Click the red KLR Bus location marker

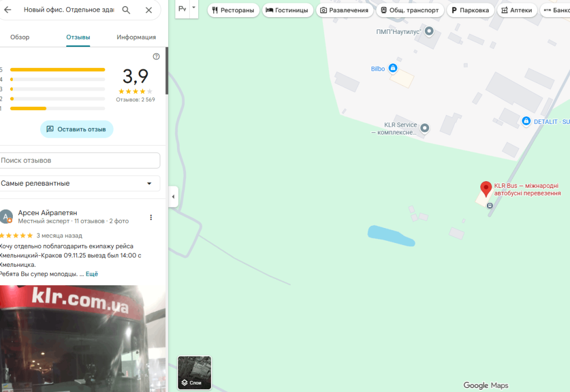click(486, 188)
